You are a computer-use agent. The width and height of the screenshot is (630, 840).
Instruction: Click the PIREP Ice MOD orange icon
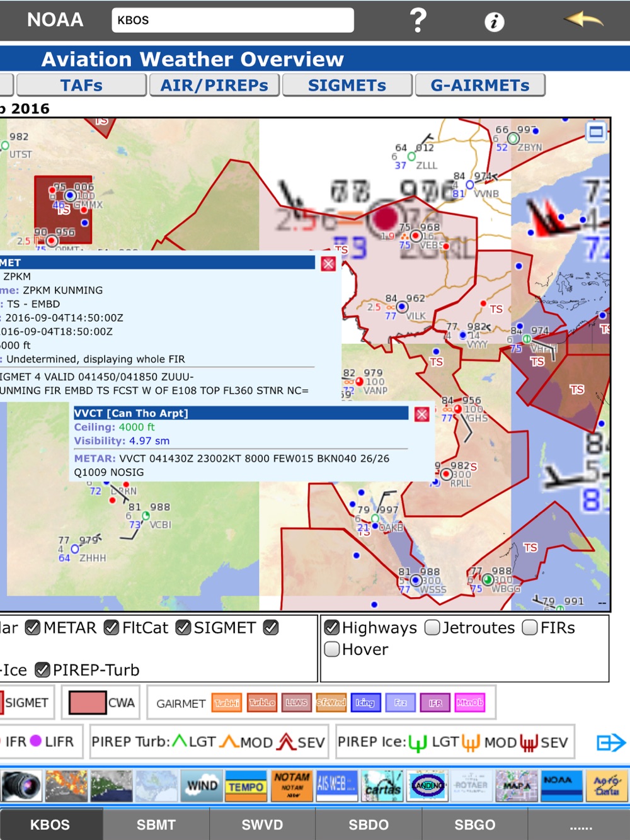[x=471, y=743]
